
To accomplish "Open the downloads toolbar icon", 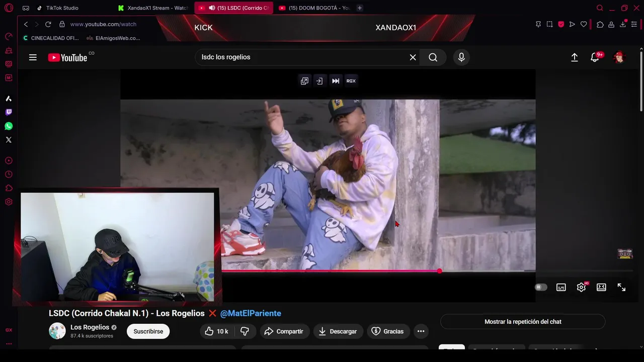I will (623, 24).
